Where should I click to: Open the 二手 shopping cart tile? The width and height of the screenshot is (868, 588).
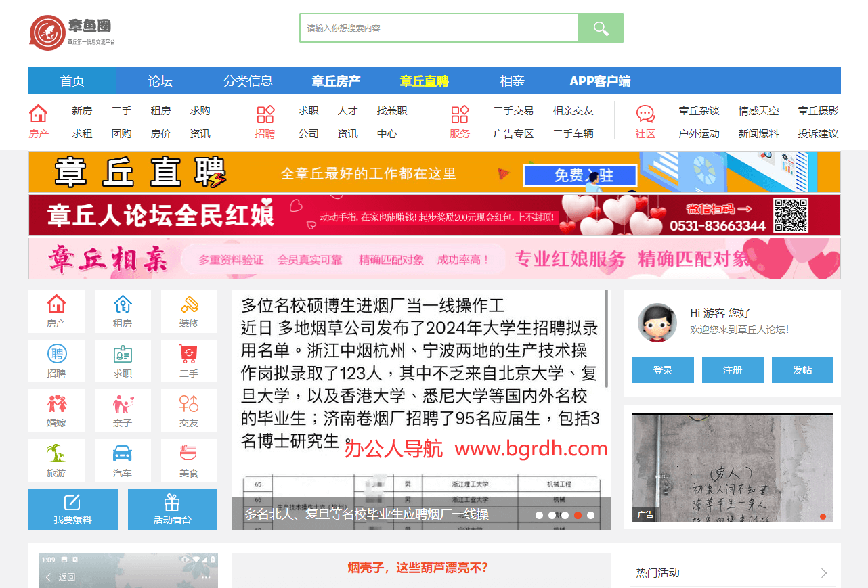click(x=189, y=361)
